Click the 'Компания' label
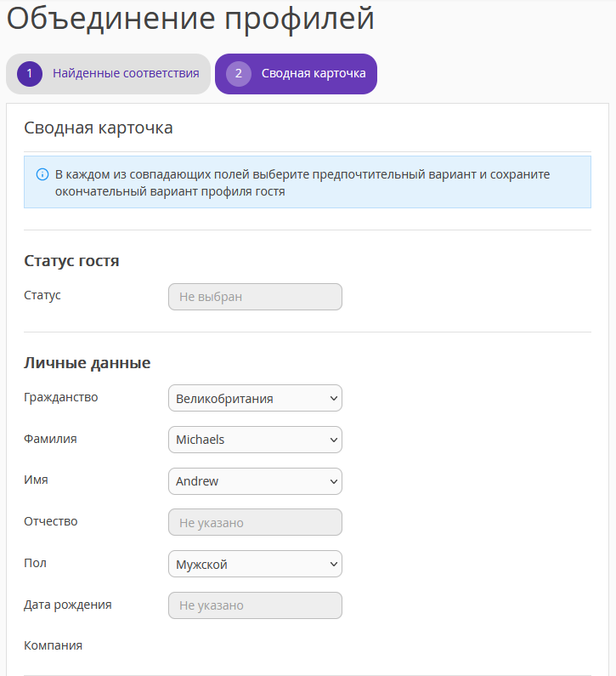Screen dimensions: 616x676 pos(53,645)
